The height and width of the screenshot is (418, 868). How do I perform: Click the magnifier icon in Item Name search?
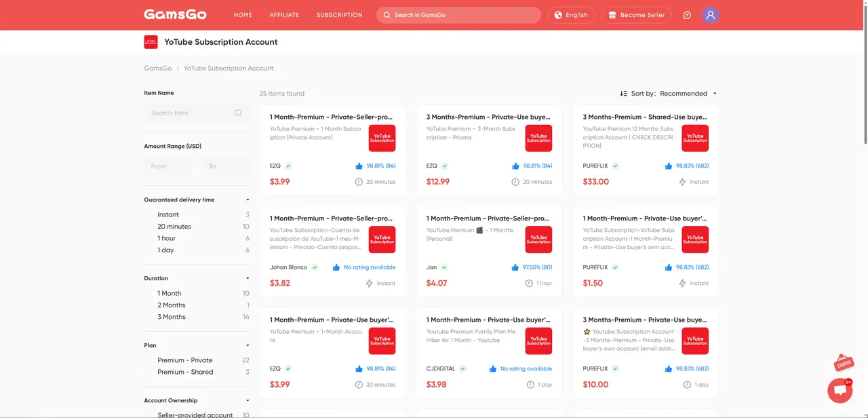238,113
